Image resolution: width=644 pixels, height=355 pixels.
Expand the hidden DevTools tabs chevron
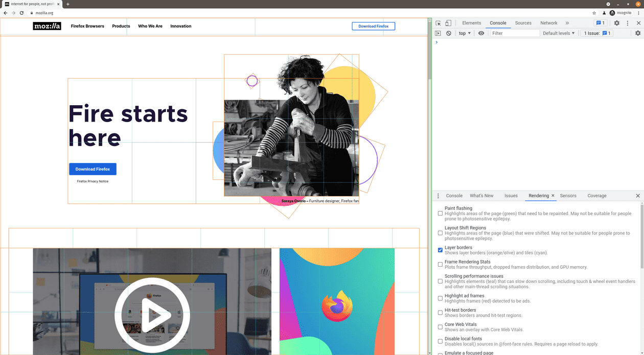tap(567, 23)
